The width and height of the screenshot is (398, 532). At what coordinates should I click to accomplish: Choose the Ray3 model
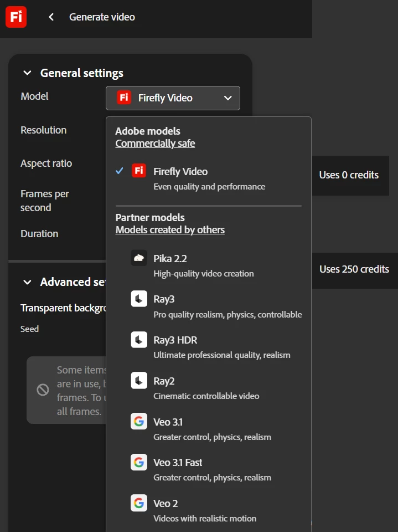[x=209, y=306]
